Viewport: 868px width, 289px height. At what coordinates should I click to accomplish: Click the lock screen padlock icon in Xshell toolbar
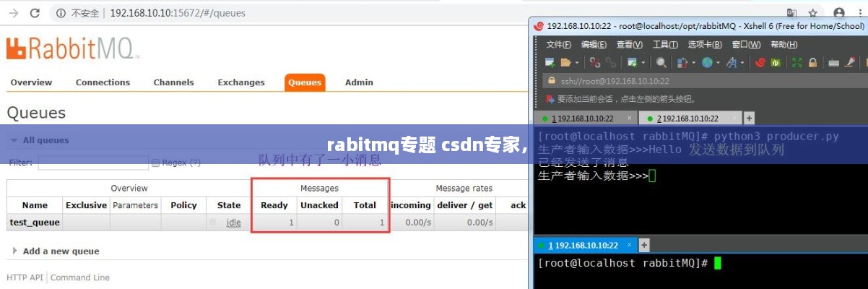click(812, 63)
